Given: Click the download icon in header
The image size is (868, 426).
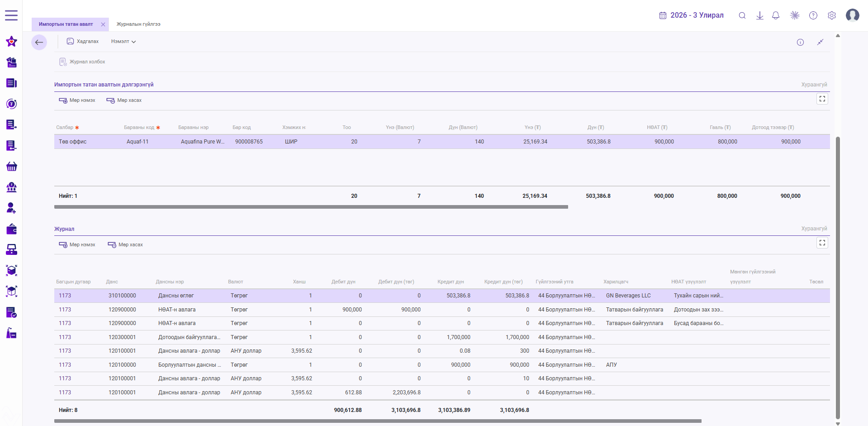Looking at the screenshot, I should [759, 15].
